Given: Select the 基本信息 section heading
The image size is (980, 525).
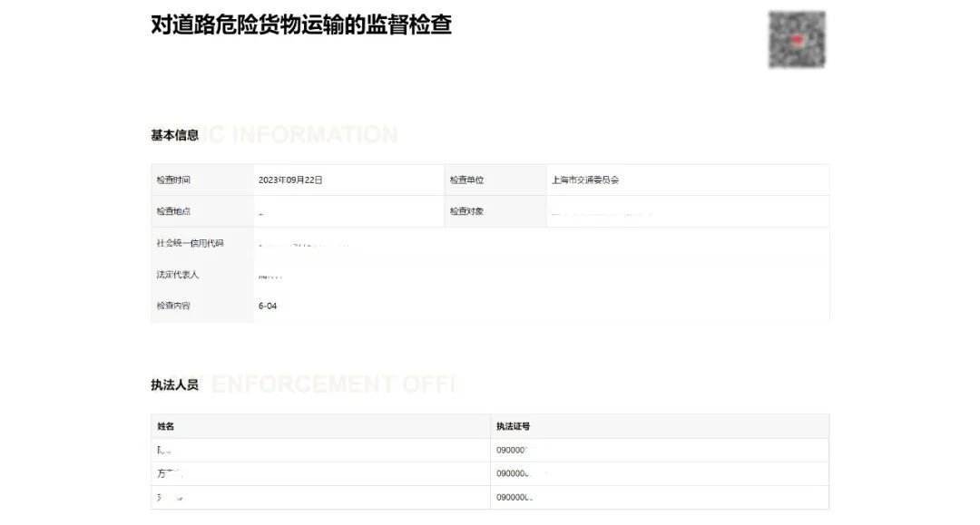Looking at the screenshot, I should click(x=174, y=135).
